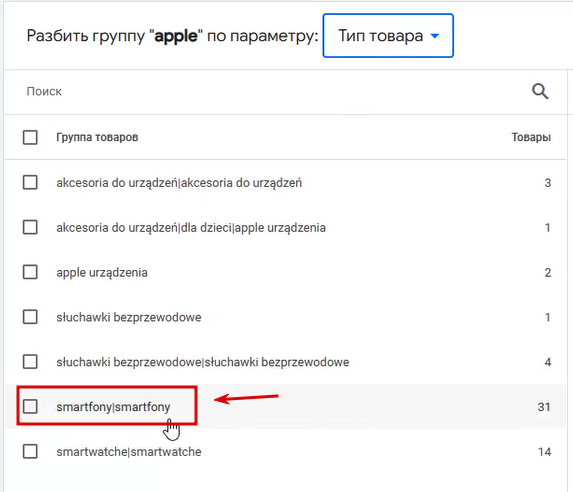The width and height of the screenshot is (573, 492).
Task: Click the product count 31 for smartfony
Action: point(544,407)
